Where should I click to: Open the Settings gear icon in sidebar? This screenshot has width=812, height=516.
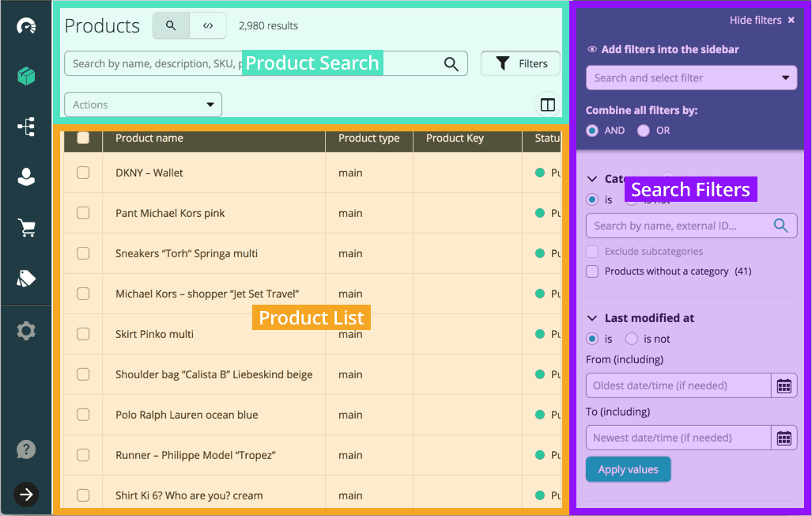point(26,331)
